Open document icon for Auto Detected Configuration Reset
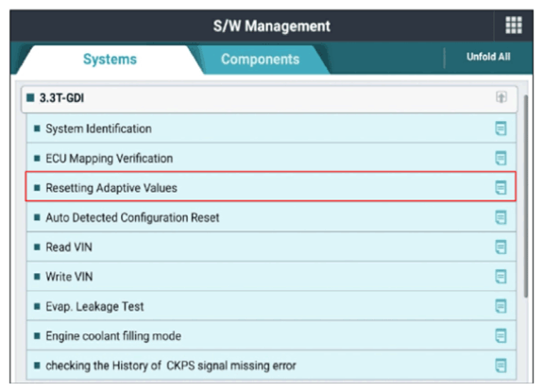Image resolution: width=543 pixels, height=392 pixels. pyautogui.click(x=501, y=217)
